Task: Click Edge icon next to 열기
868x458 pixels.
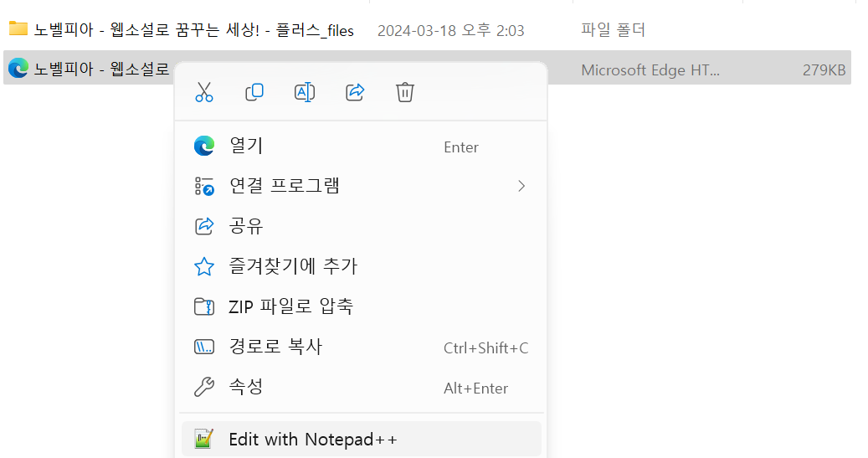Action: [203, 147]
